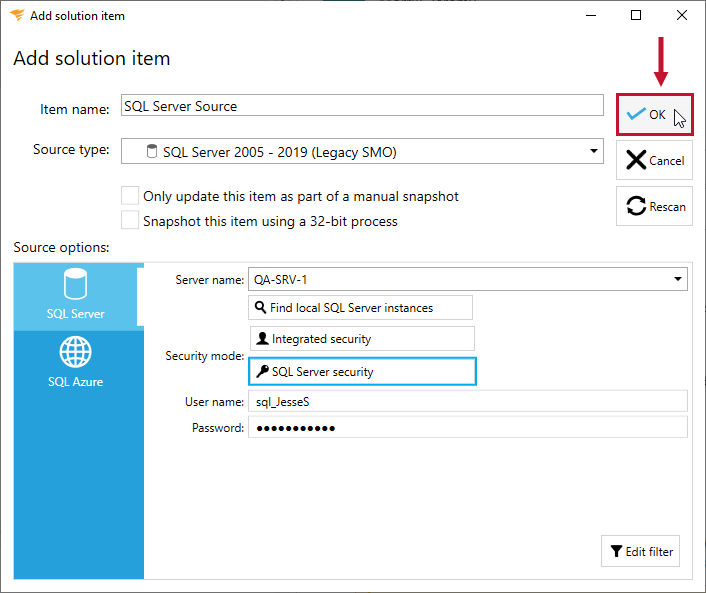
Task: Choose SQL Server security mode
Action: (362, 371)
